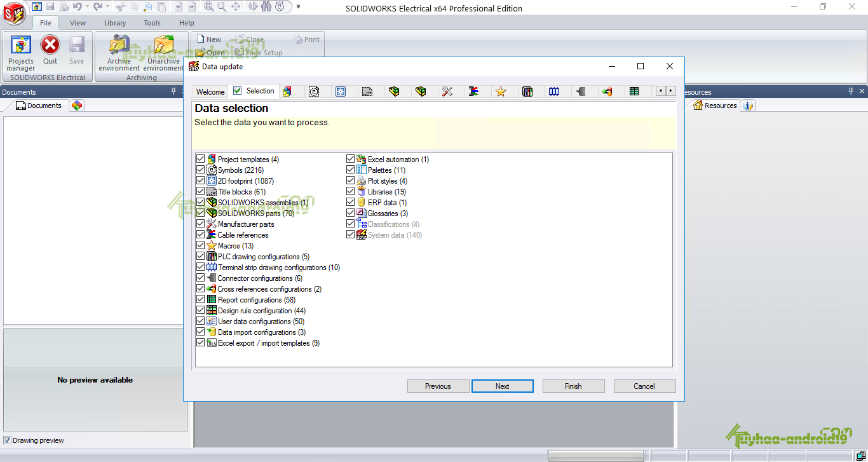
Task: Uncheck the 2D footprint (1087) checkbox
Action: (x=201, y=180)
